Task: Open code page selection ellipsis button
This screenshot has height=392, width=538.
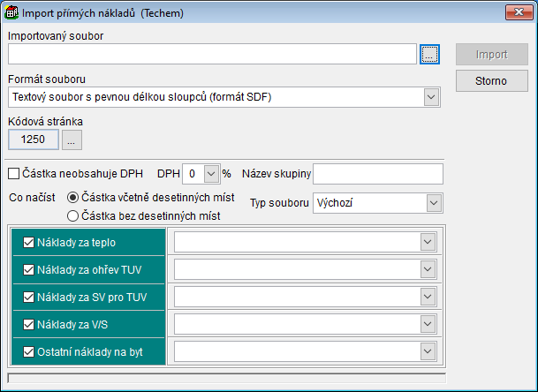Action: (72, 139)
